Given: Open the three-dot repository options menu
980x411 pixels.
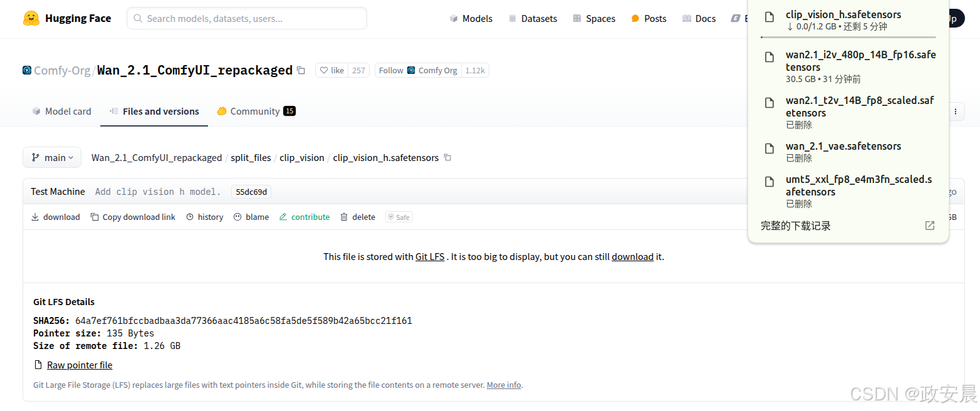Looking at the screenshot, I should point(956,112).
